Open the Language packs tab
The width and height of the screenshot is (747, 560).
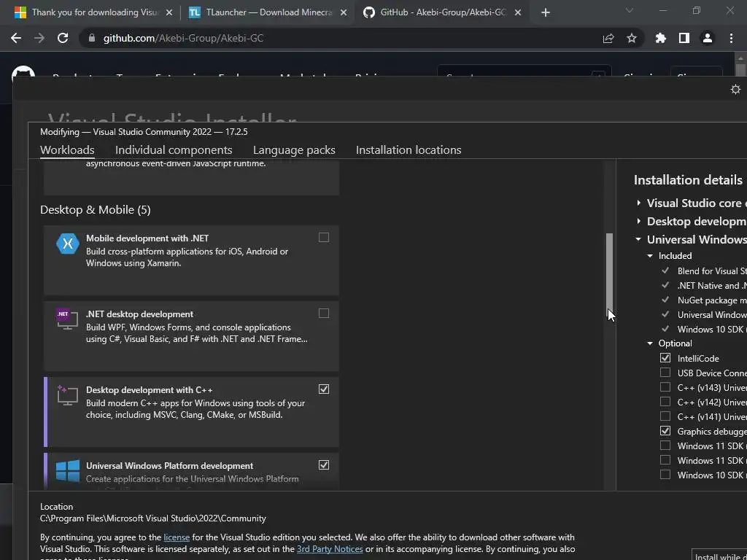tap(294, 149)
